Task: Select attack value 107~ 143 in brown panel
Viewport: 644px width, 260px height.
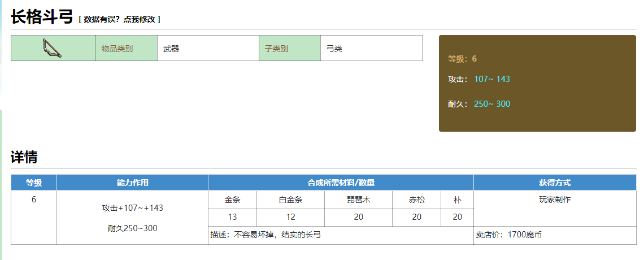Action: coord(492,79)
